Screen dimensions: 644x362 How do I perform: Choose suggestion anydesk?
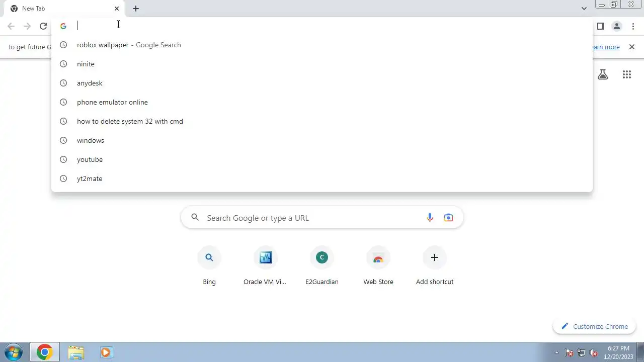[322, 83]
